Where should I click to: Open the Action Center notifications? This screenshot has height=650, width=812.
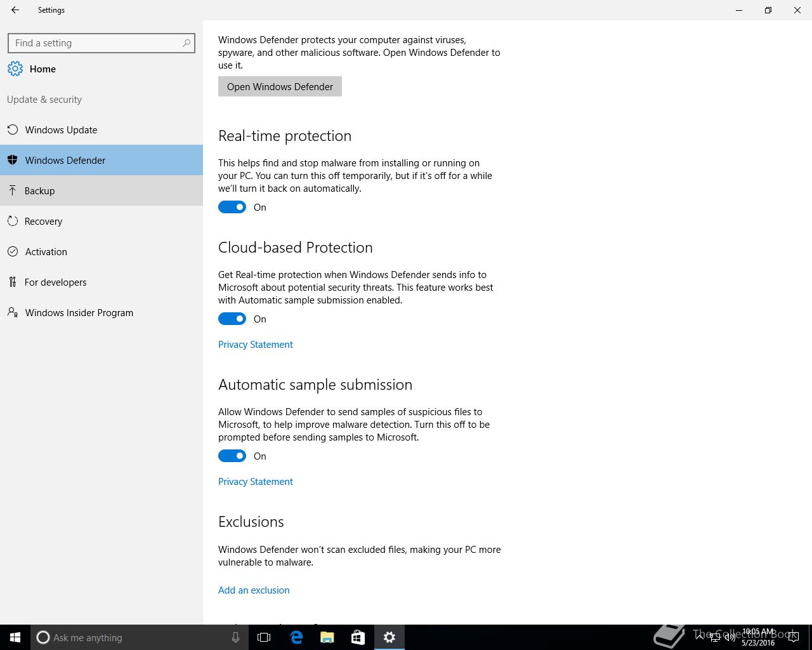tap(793, 637)
